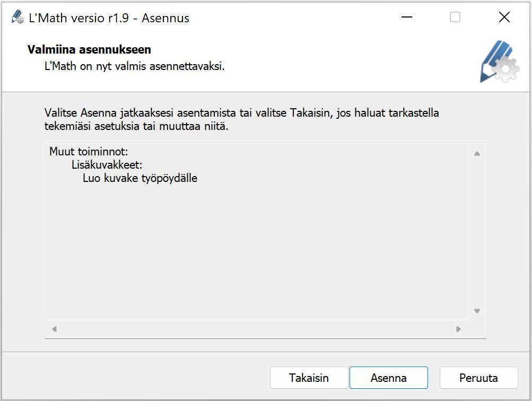Click the large pencil-and-gear setup logo

click(500, 62)
